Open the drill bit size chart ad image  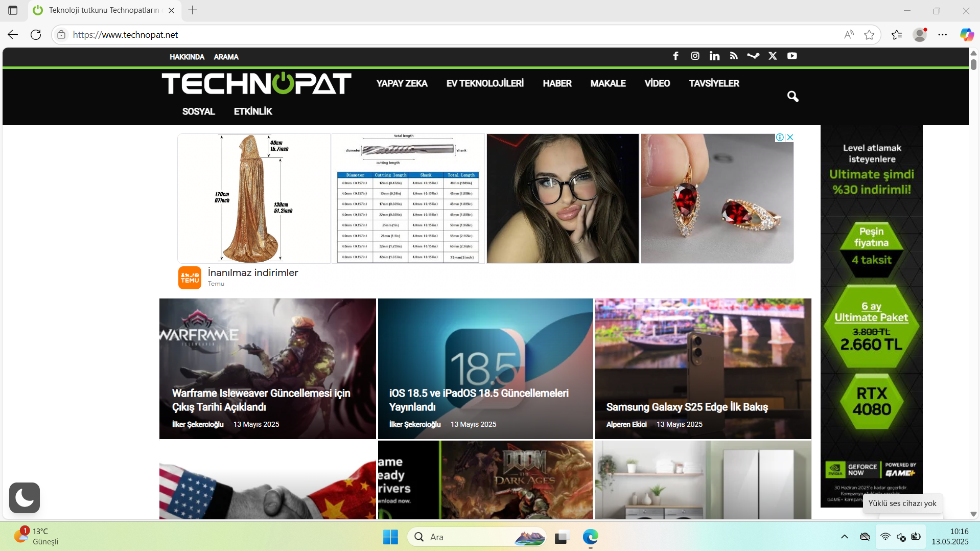tap(408, 198)
